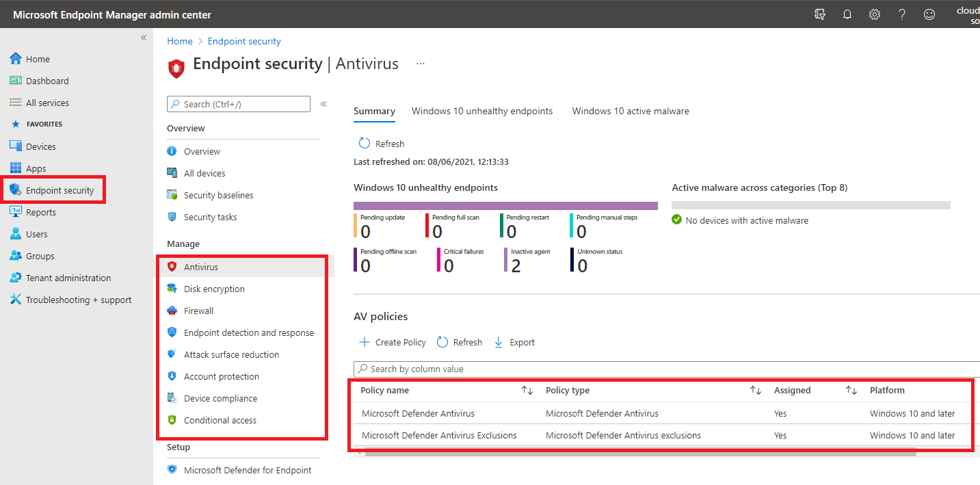Click the Attack surface reduction icon

pyautogui.click(x=172, y=354)
